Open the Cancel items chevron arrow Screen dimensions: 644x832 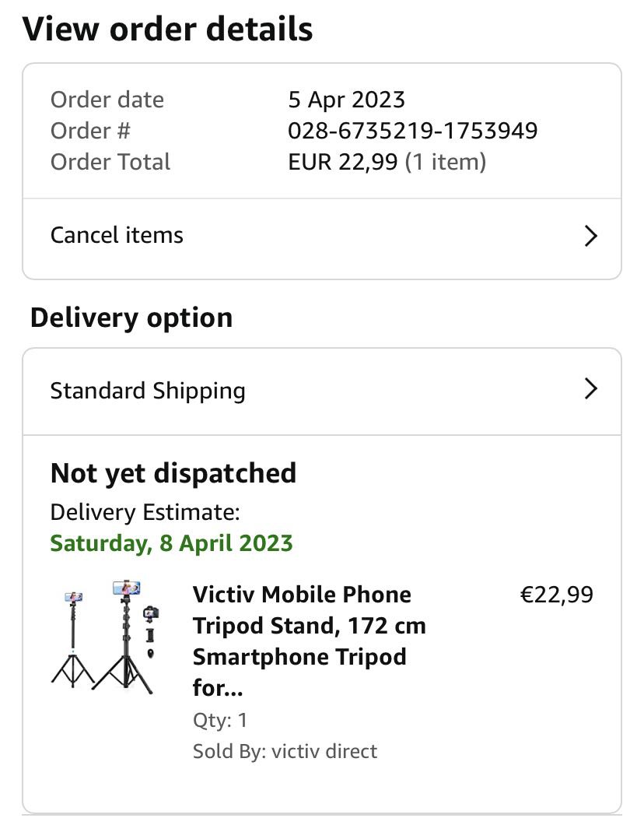pyautogui.click(x=590, y=236)
